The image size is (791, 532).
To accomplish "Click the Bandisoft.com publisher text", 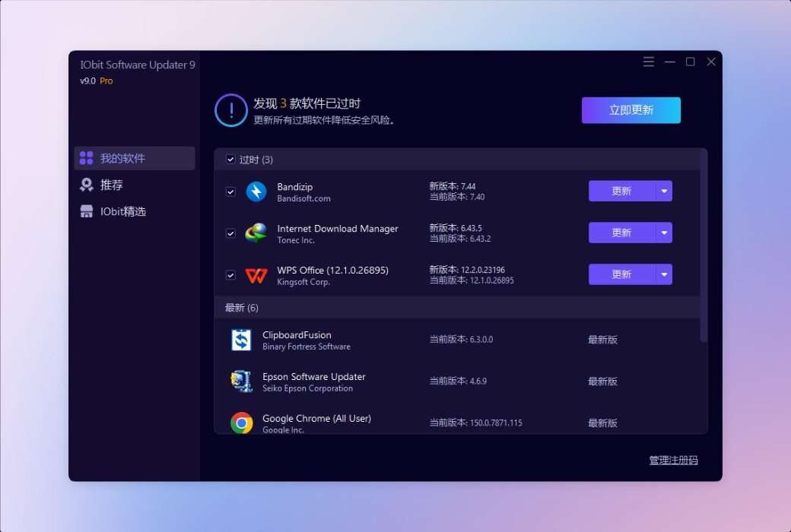I will coord(303,198).
